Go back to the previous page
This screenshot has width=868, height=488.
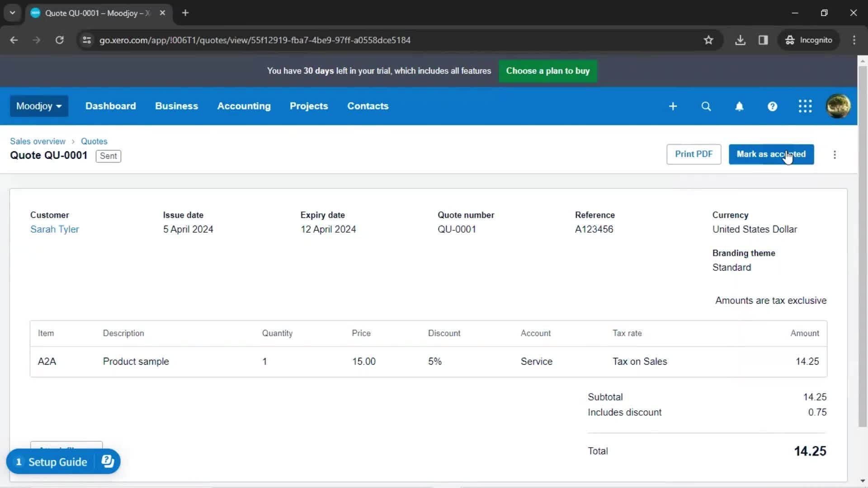tap(14, 40)
